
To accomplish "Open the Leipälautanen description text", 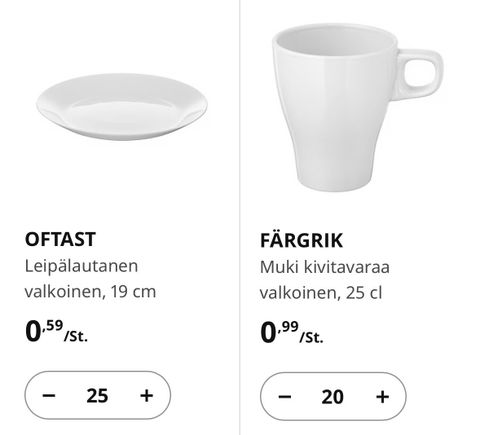I will (81, 266).
